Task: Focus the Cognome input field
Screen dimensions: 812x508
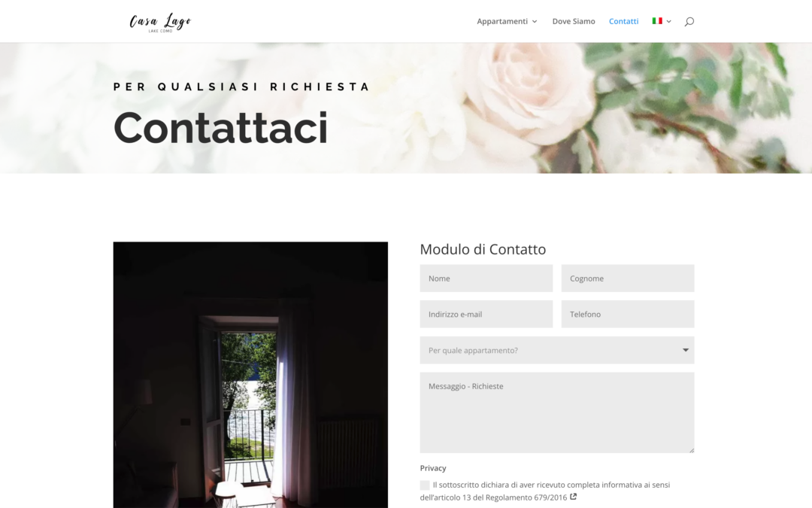Action: [628, 278]
